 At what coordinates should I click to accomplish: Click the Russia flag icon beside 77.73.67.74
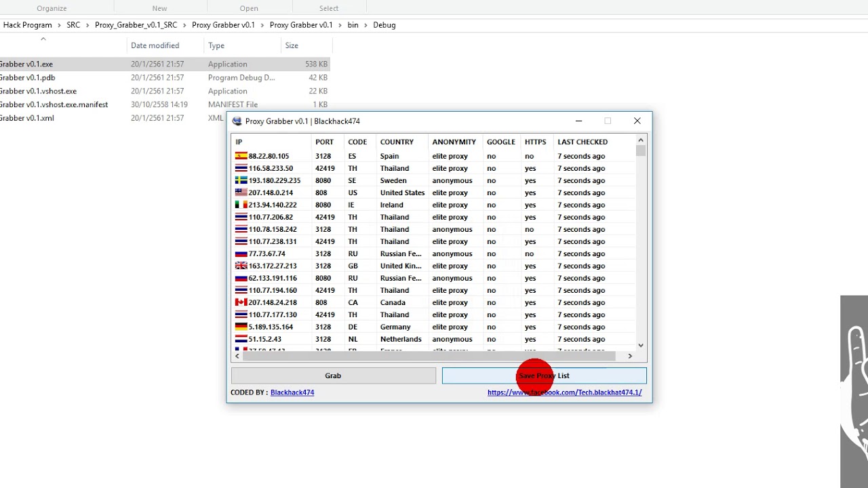click(x=241, y=253)
